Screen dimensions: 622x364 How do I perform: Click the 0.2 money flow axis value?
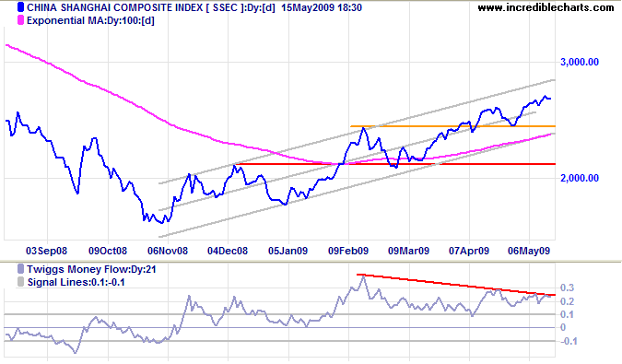tap(567, 301)
